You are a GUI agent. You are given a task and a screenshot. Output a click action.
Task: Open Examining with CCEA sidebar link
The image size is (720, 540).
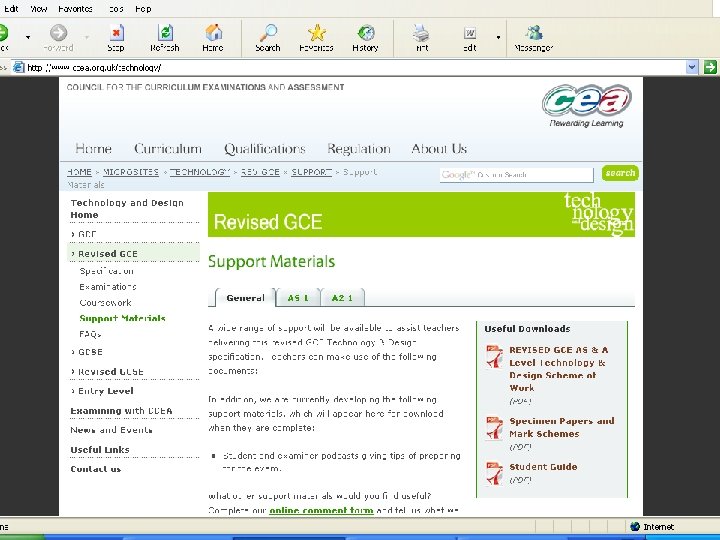[121, 411]
